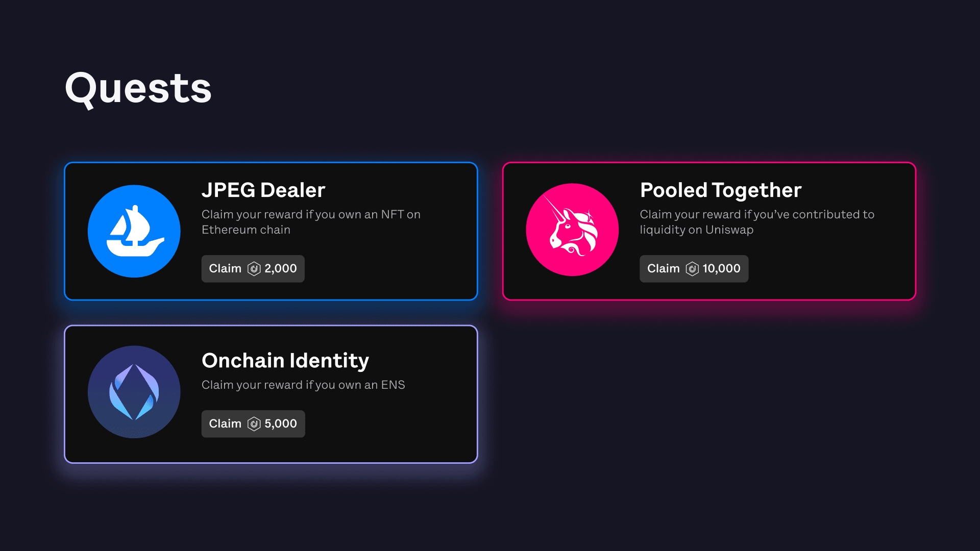The width and height of the screenshot is (980, 551).
Task: Click the 10,000 reward amount
Action: click(721, 269)
